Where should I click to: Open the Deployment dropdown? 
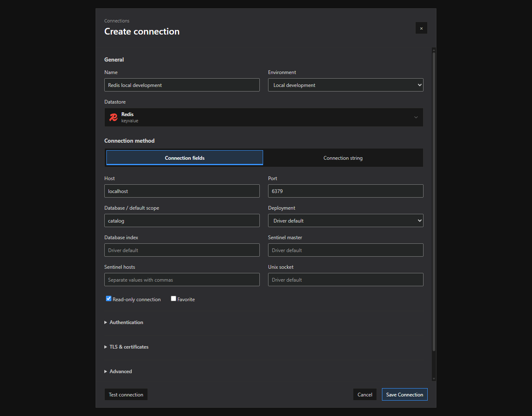coord(346,220)
